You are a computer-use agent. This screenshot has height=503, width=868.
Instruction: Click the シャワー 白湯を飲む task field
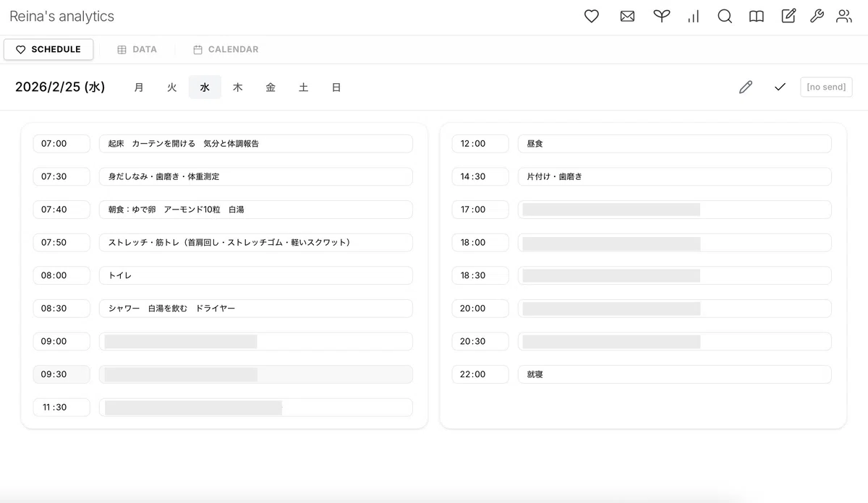point(256,308)
